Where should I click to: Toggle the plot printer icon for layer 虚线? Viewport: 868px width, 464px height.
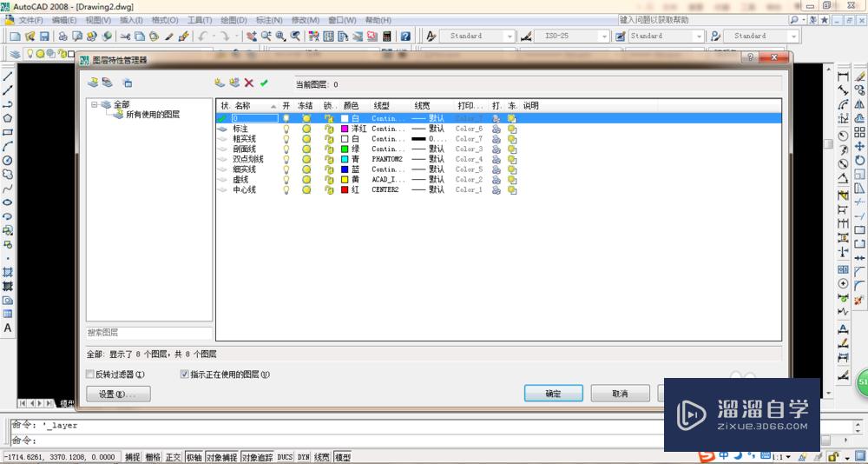click(x=496, y=180)
